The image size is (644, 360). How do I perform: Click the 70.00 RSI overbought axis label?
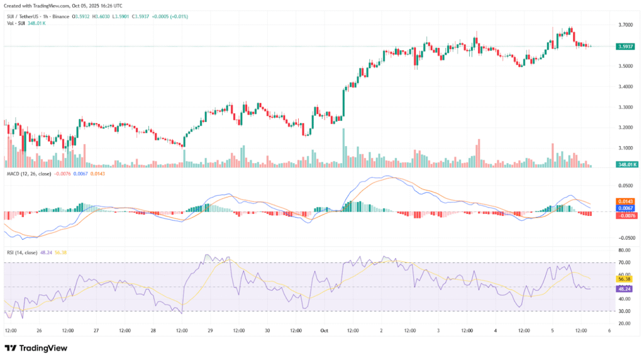[626, 262]
